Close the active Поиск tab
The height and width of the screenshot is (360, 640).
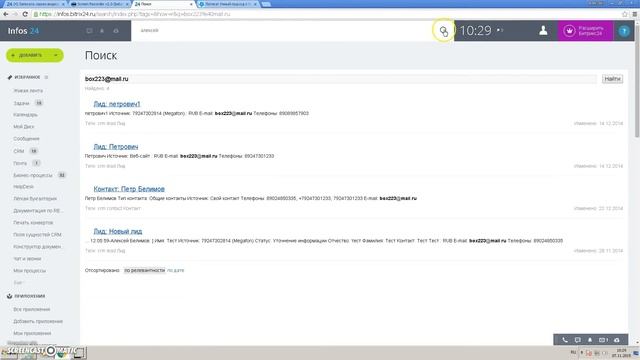[x=191, y=4]
